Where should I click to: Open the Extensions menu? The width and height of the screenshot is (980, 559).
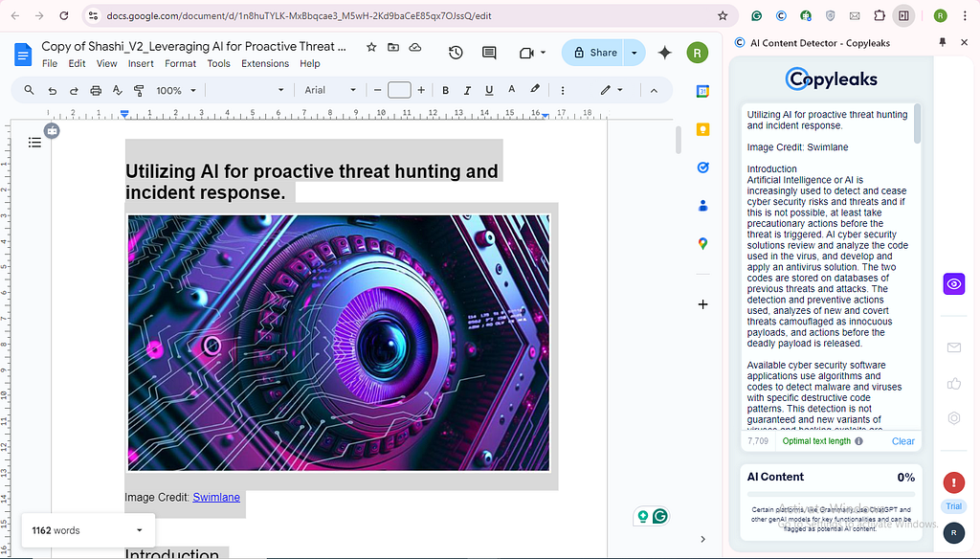pos(265,64)
